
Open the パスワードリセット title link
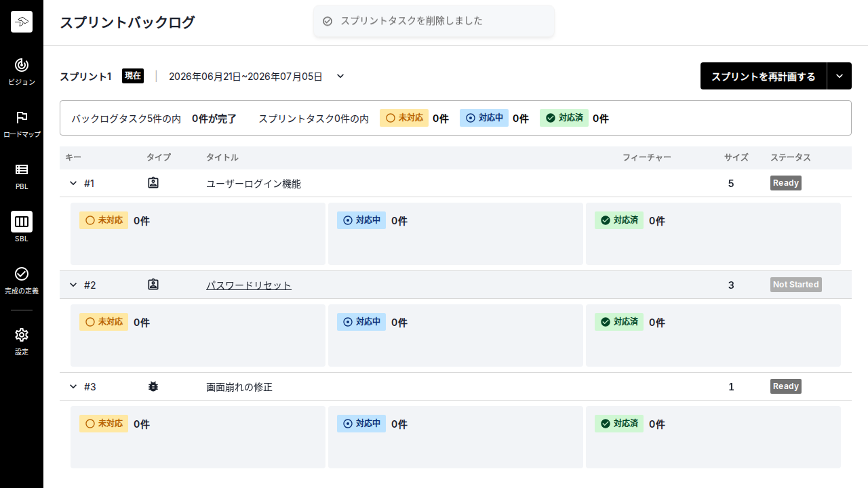[x=249, y=285]
